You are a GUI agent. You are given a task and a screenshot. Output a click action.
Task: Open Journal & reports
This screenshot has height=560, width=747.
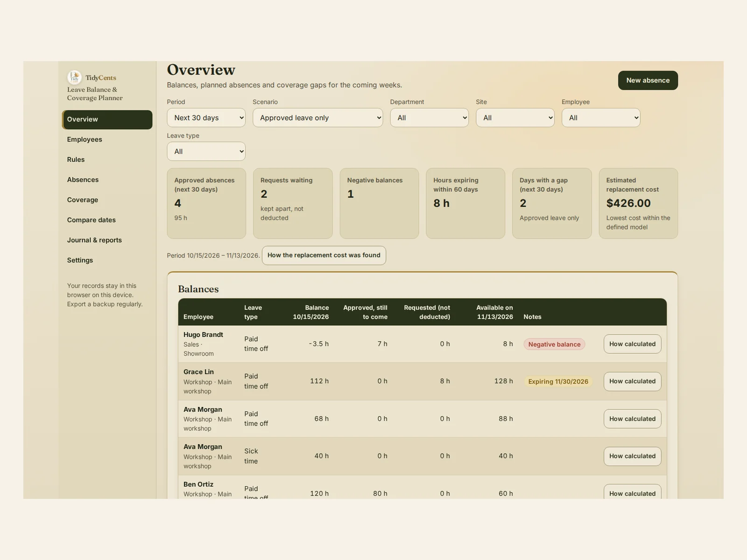(107, 240)
